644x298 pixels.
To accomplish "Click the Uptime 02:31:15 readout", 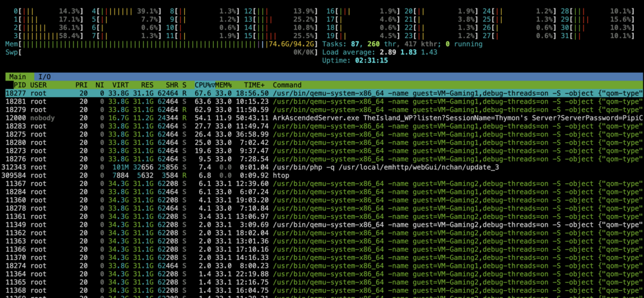I will tap(355, 61).
